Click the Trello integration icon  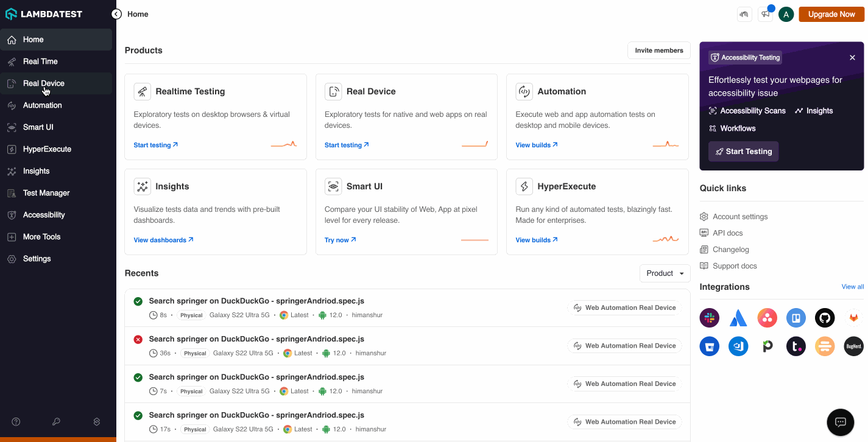click(x=796, y=318)
